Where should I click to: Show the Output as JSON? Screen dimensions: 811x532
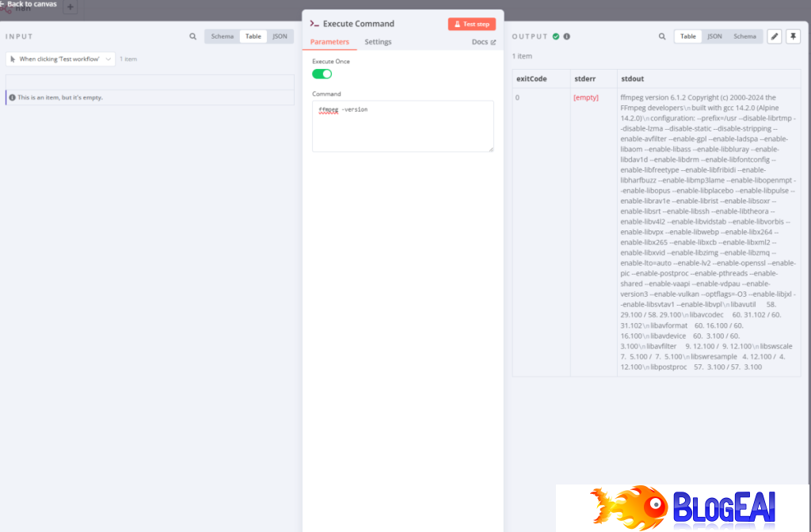click(x=714, y=36)
